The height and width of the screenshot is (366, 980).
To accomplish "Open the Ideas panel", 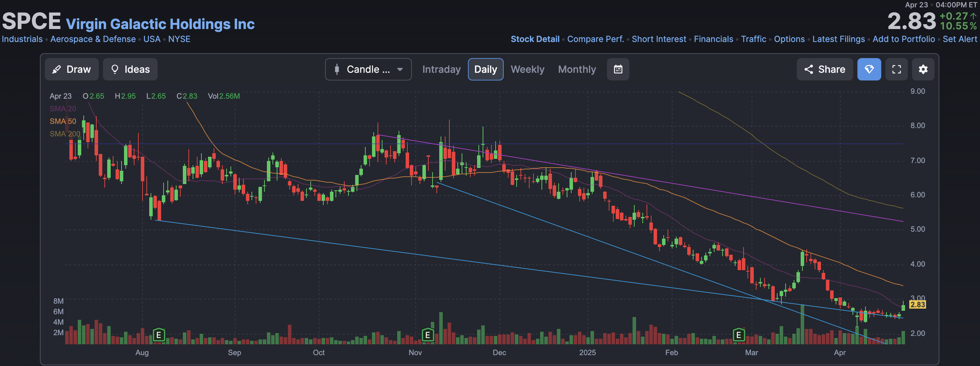I will 130,69.
